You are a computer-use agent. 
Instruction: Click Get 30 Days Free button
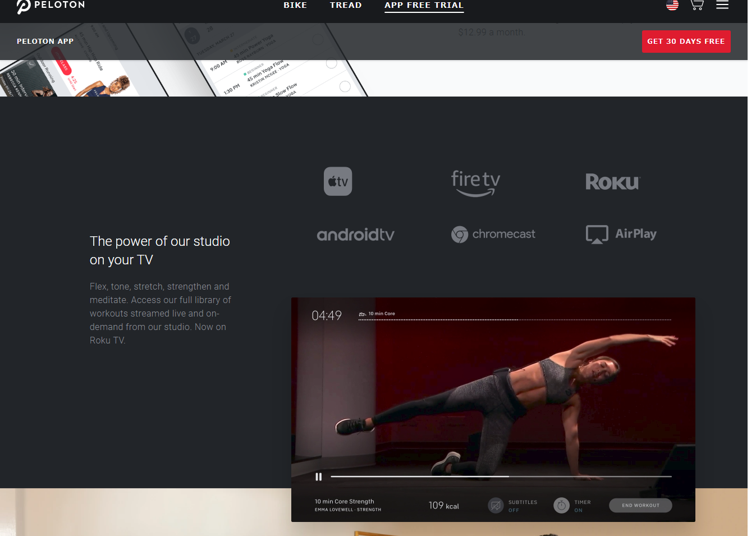(x=686, y=42)
